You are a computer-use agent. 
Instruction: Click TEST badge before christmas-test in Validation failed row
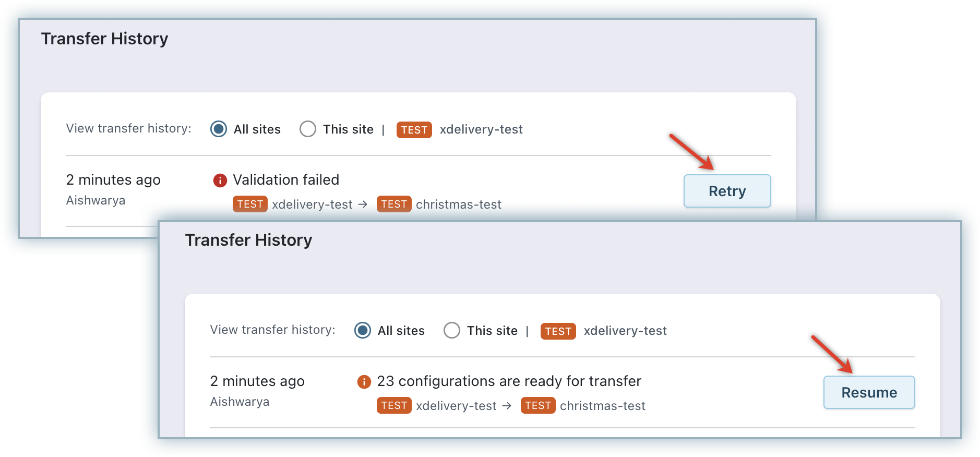[x=394, y=204]
